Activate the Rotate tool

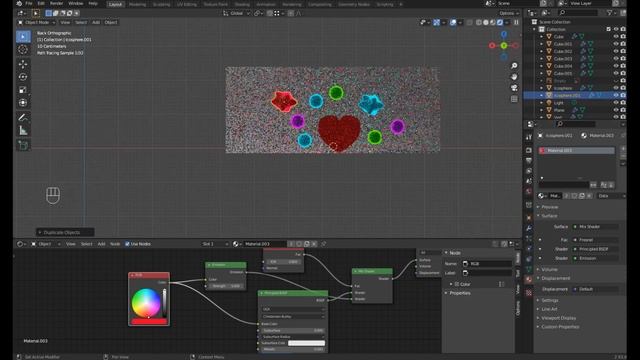coord(23,77)
